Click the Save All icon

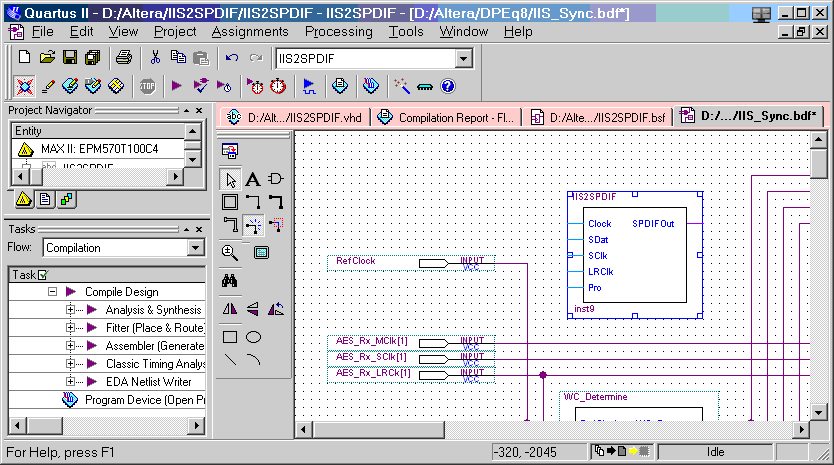93,57
